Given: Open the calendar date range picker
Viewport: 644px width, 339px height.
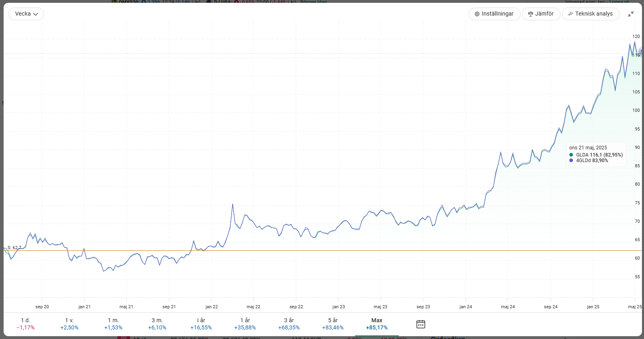Looking at the screenshot, I should point(421,324).
